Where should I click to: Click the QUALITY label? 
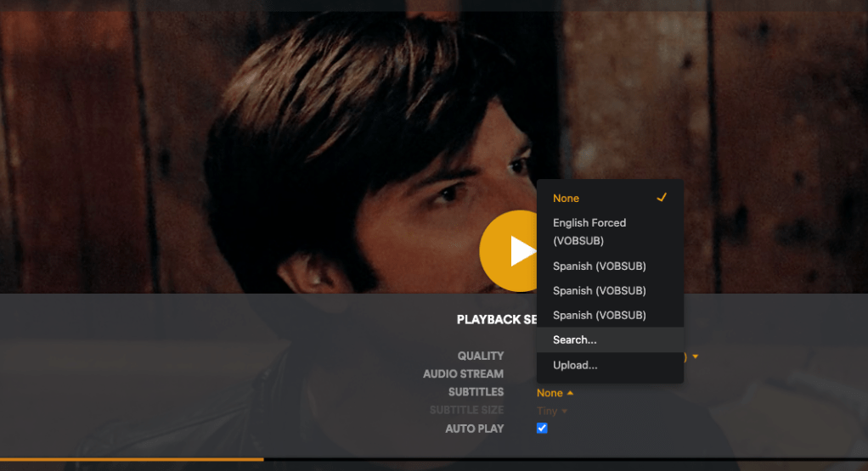pos(481,356)
